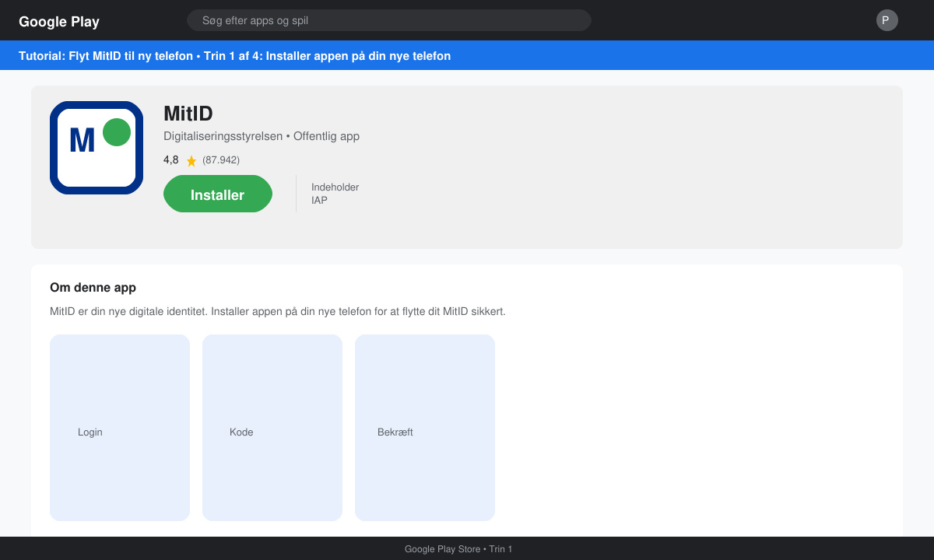Open the Kode screenshot thumbnail
The height and width of the screenshot is (560, 934).
pyautogui.click(x=272, y=428)
